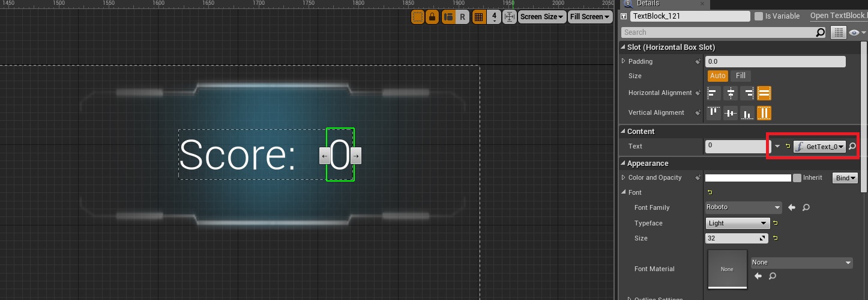The height and width of the screenshot is (300, 868).
Task: Open the GetText_0 binding menu
Action: point(819,146)
